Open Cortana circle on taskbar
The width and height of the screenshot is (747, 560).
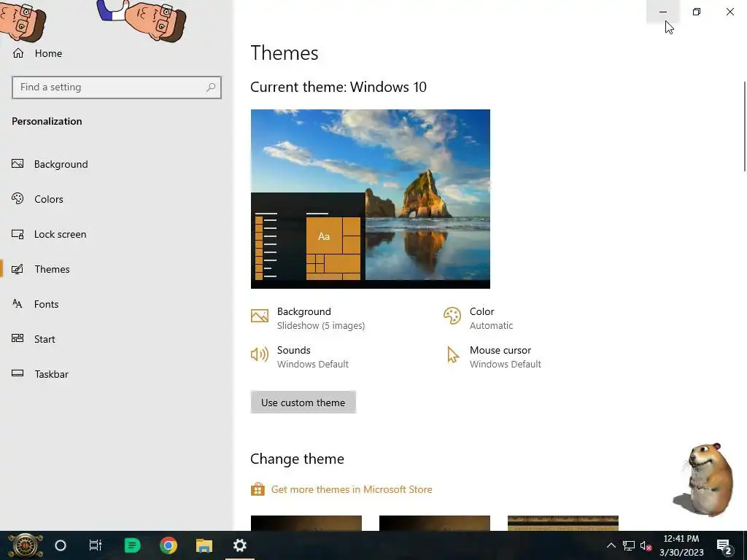(x=61, y=545)
